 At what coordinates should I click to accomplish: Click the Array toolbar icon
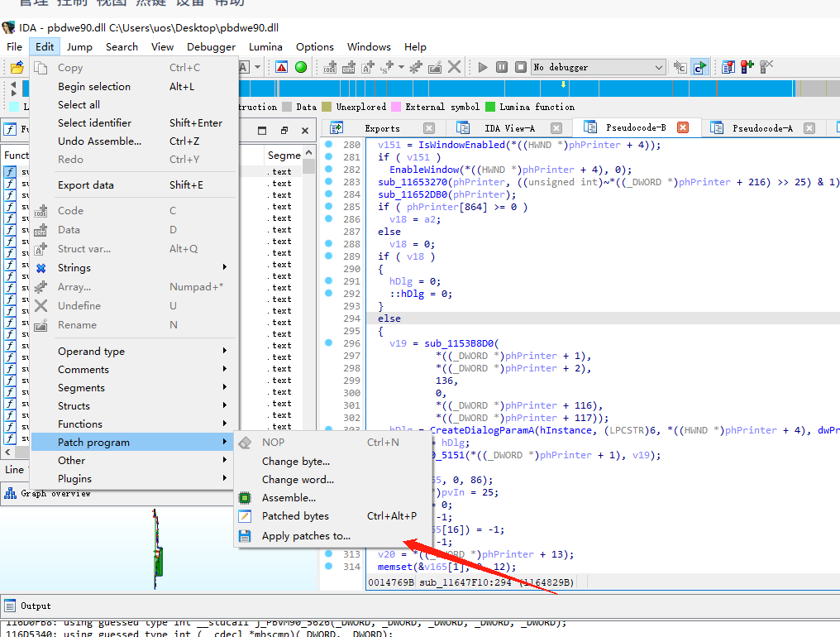click(x=416, y=67)
